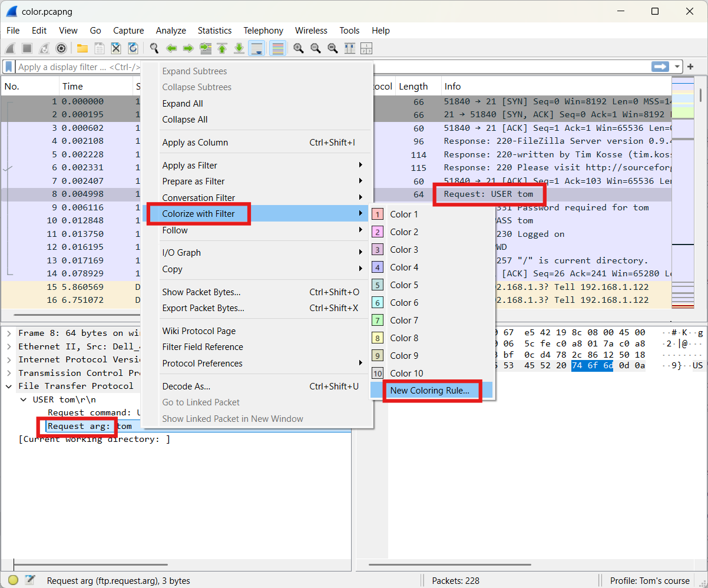Click the expert information circle in status bar

click(x=13, y=580)
